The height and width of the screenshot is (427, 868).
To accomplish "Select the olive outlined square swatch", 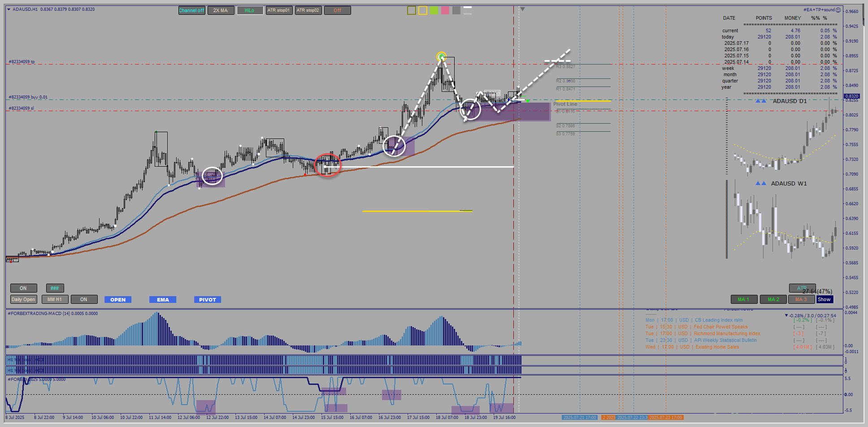I will pyautogui.click(x=412, y=10).
